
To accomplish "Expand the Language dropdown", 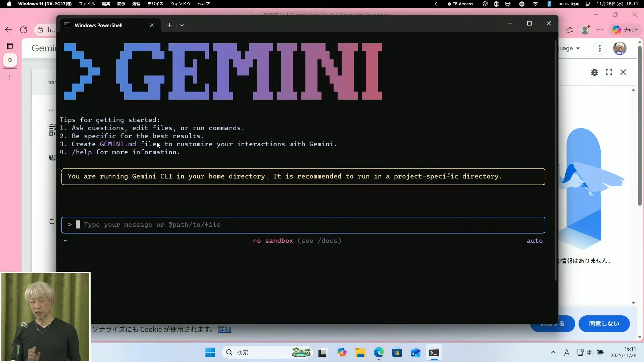I will pos(571,48).
